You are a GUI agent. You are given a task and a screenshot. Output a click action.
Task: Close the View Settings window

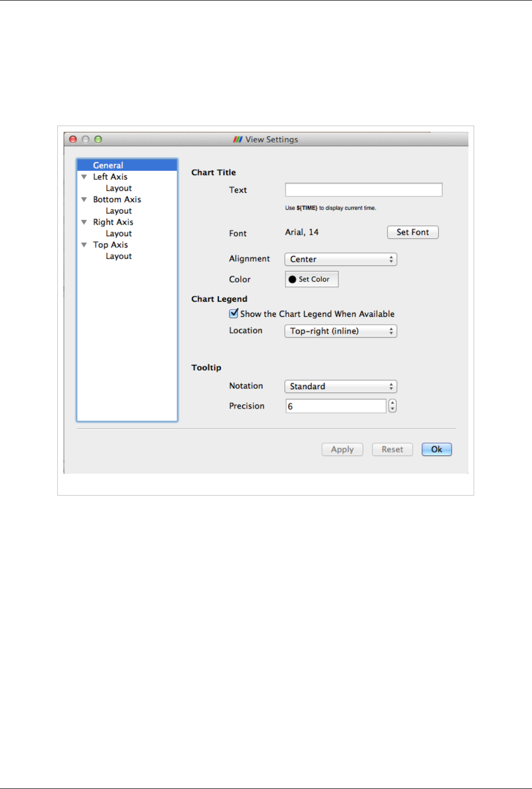tap(73, 139)
